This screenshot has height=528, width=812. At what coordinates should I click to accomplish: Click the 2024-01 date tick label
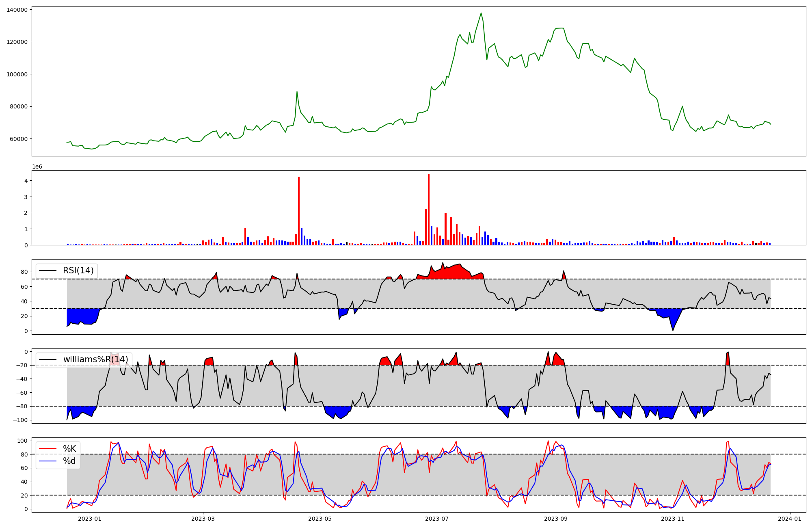790,519
